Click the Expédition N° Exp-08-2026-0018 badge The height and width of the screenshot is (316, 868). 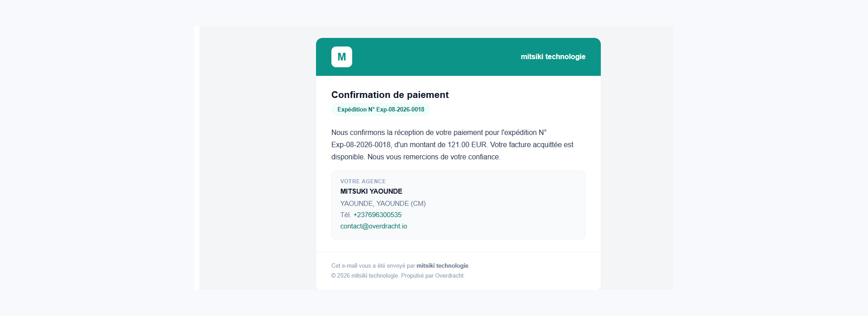pyautogui.click(x=381, y=109)
